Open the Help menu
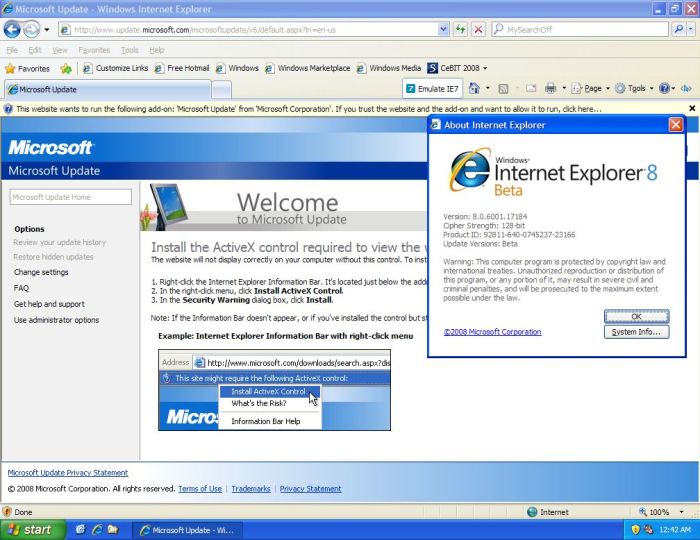Image resolution: width=700 pixels, height=540 pixels. click(x=157, y=50)
